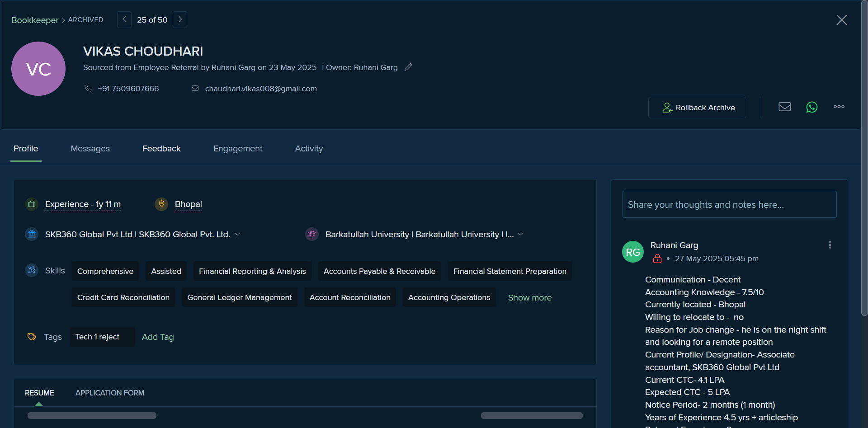Select General Ledger Management chip
Image resolution: width=868 pixels, height=428 pixels.
240,297
